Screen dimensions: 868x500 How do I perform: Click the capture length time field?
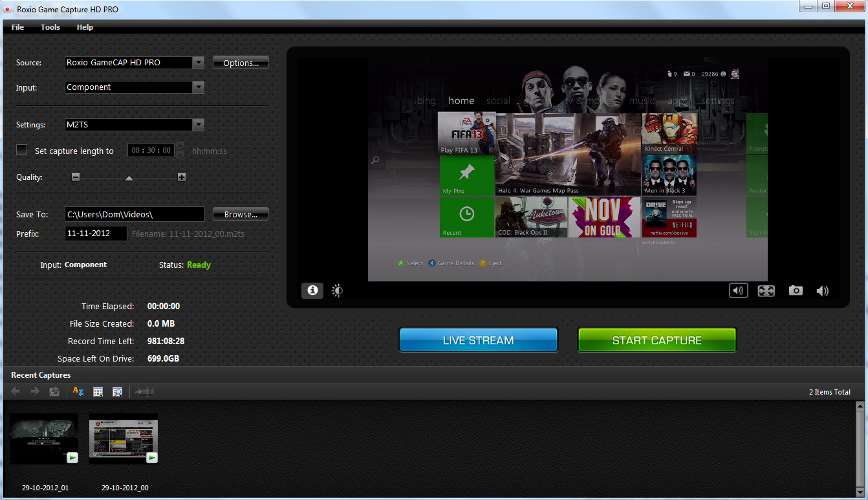(151, 150)
